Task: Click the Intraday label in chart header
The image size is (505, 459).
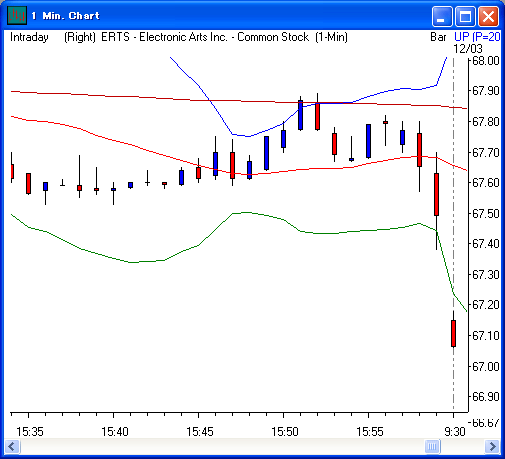Action: [x=29, y=37]
